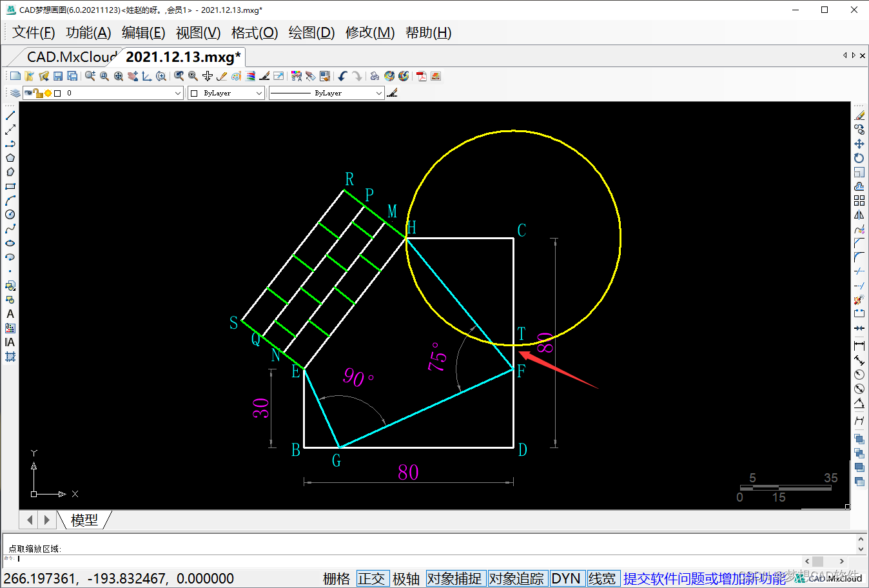
Task: Switch to 2021.12.13.mxg tab
Action: 183,57
